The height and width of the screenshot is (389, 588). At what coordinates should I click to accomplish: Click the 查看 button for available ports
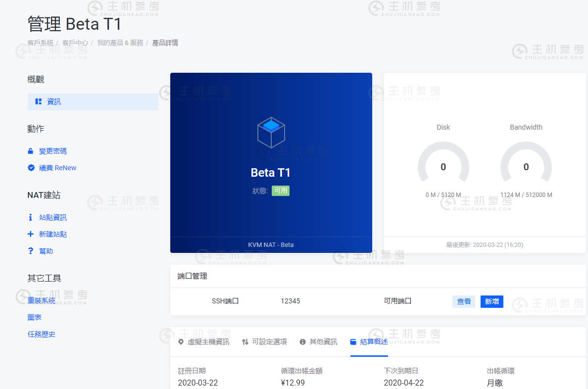click(x=463, y=301)
